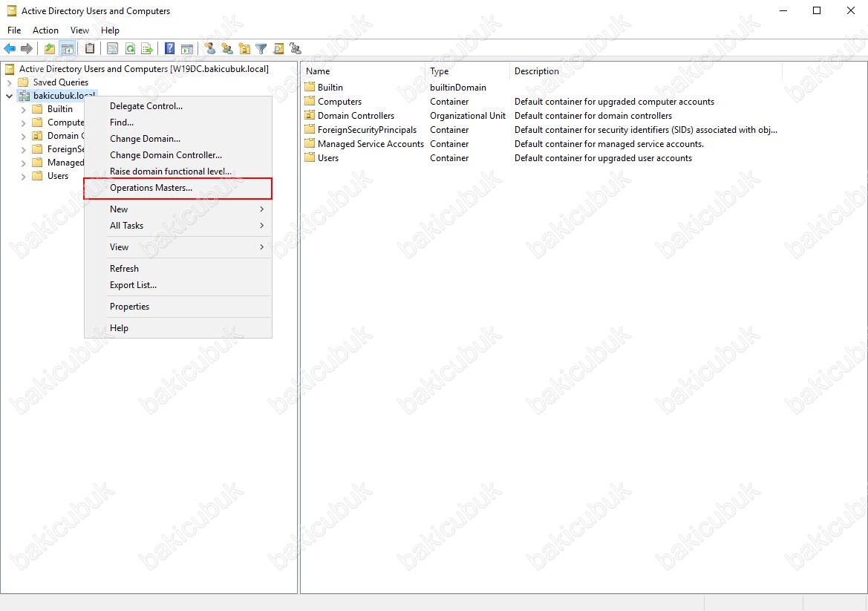Select the root Active Directory Users and Computers node
The height and width of the screenshot is (611, 868).
(x=144, y=68)
